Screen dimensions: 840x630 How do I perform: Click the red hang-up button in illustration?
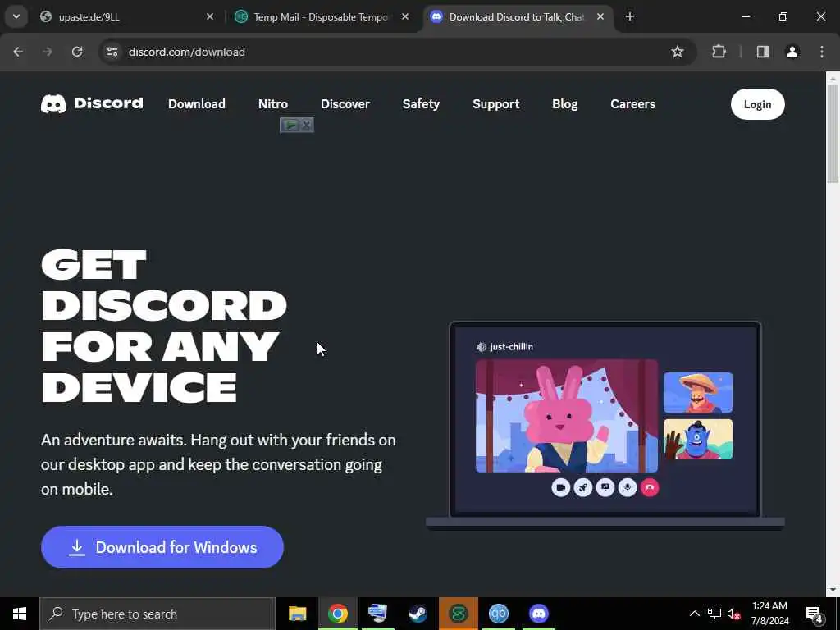(650, 487)
